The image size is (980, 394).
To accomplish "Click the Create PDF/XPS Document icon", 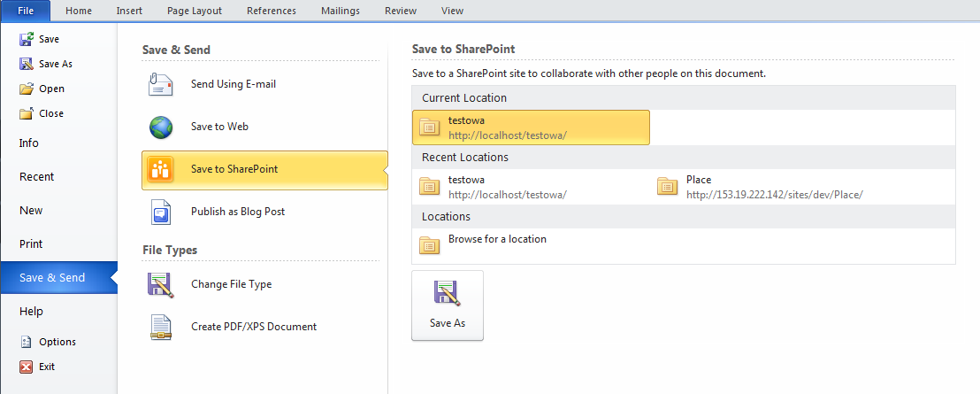I will click(x=161, y=327).
